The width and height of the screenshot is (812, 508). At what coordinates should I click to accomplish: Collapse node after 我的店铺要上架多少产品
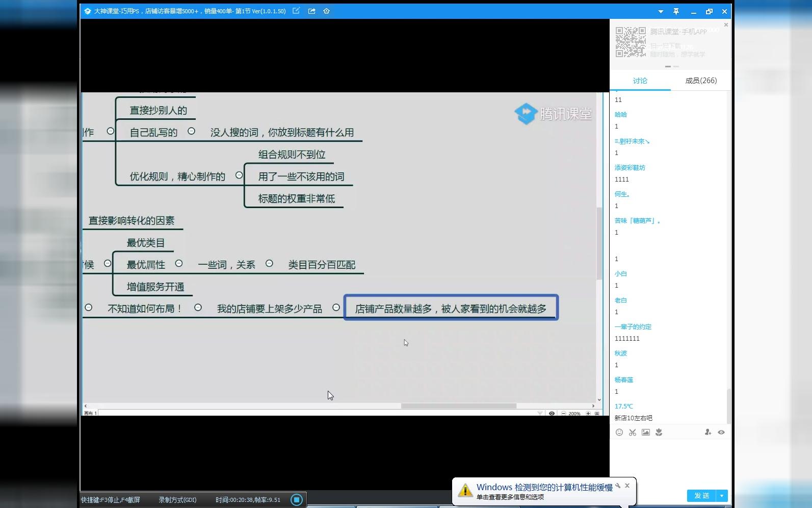336,308
